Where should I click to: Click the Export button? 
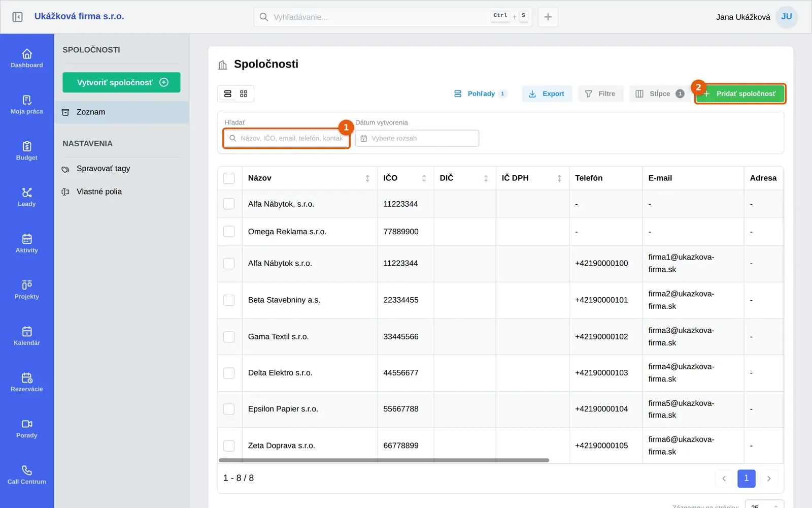point(547,93)
